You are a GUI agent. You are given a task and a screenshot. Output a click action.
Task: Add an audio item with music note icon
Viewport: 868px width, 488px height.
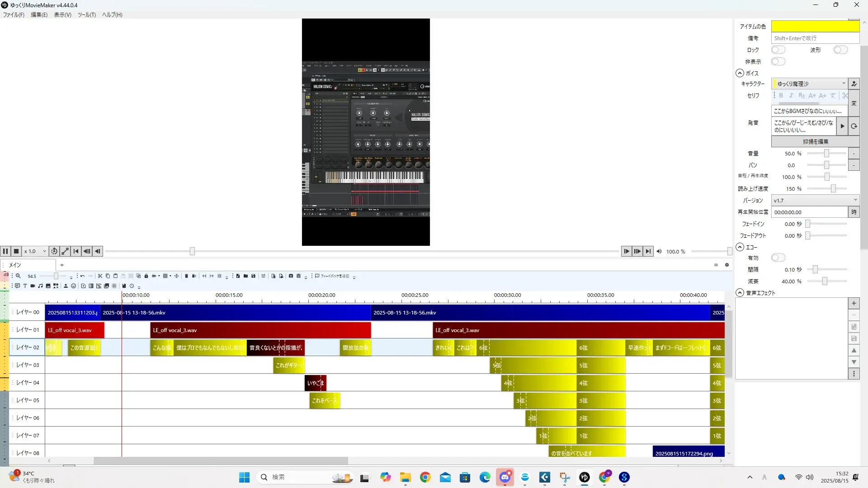click(40, 286)
